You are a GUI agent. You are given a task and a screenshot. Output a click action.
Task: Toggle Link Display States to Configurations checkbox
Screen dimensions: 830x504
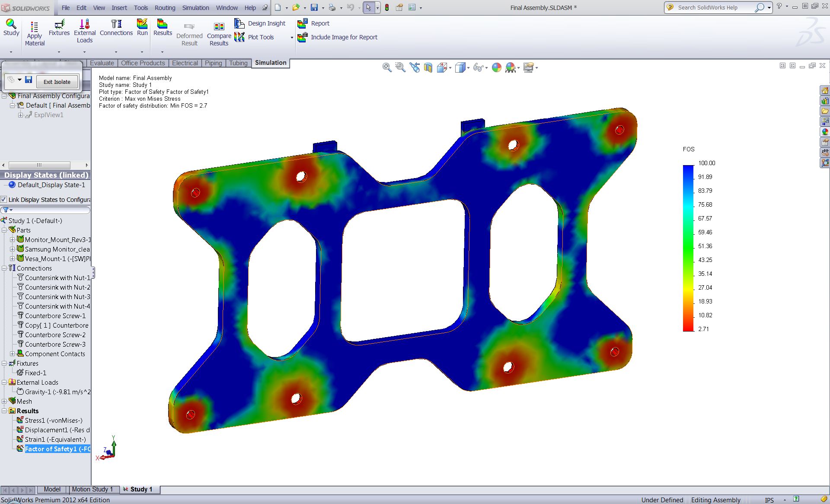[4, 199]
